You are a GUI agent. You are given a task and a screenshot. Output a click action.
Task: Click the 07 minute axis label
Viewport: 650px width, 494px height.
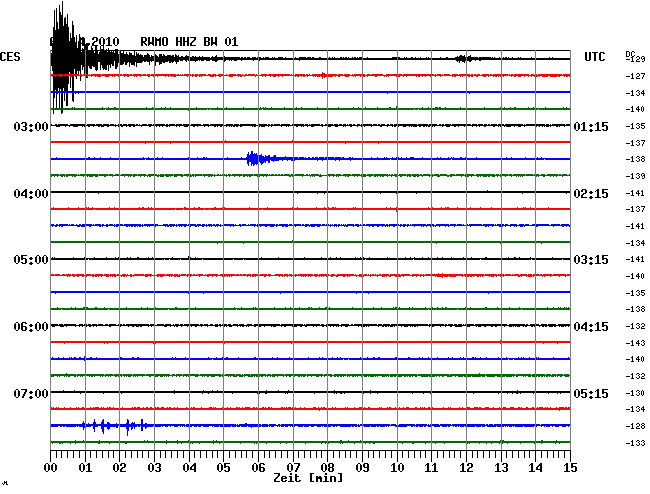point(293,468)
